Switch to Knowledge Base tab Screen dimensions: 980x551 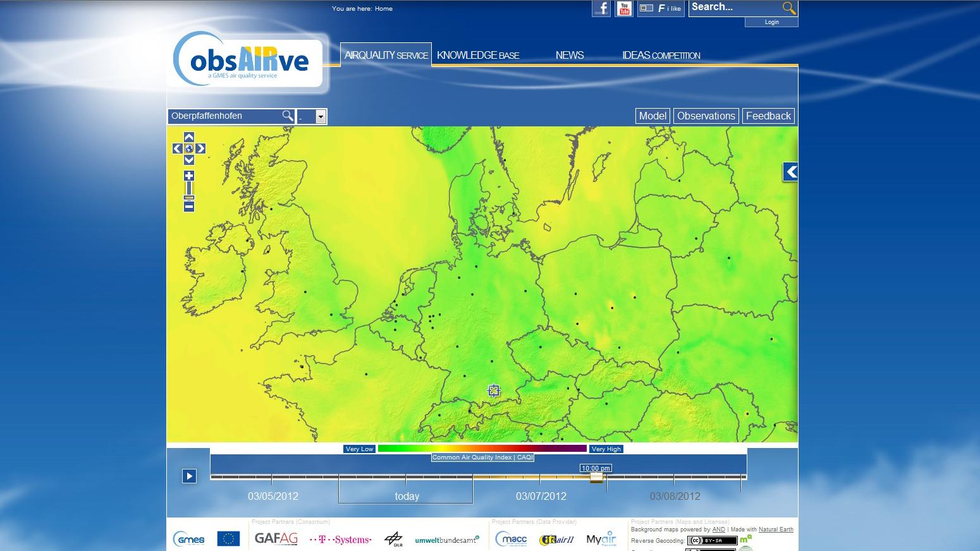[x=478, y=55]
